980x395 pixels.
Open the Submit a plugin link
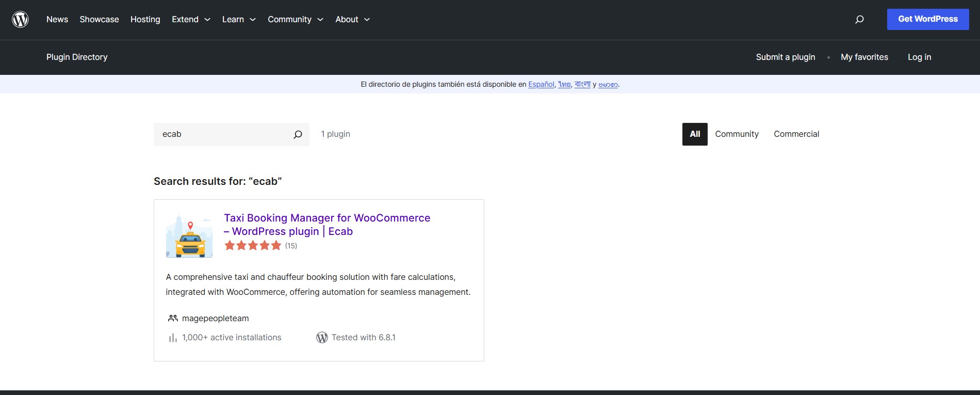[x=786, y=57]
